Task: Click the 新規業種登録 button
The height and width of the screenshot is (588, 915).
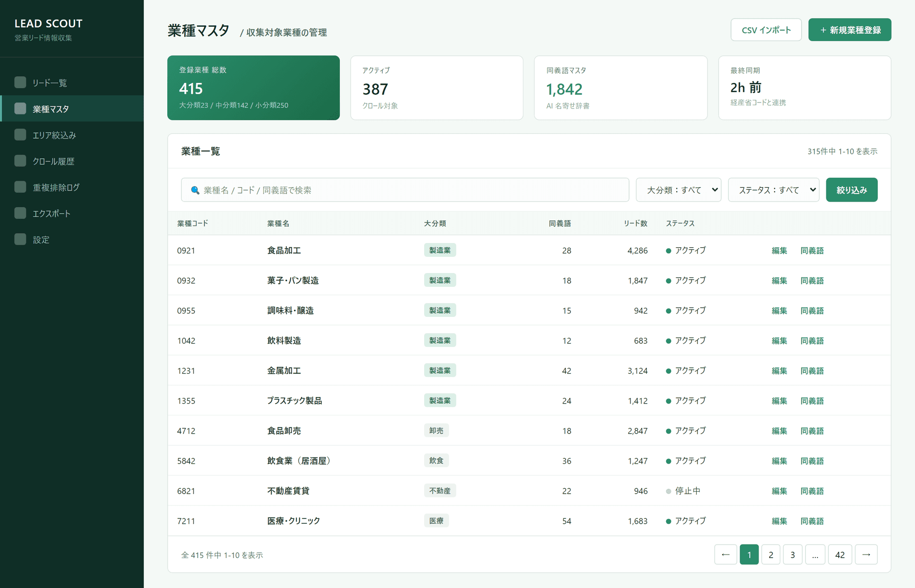Action: (x=850, y=30)
